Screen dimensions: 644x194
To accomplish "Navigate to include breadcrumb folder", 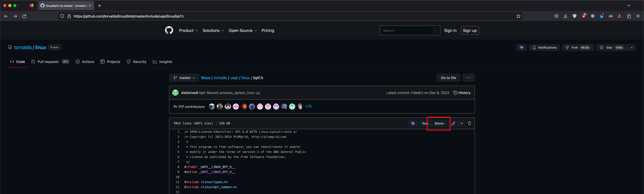I will pos(220,78).
